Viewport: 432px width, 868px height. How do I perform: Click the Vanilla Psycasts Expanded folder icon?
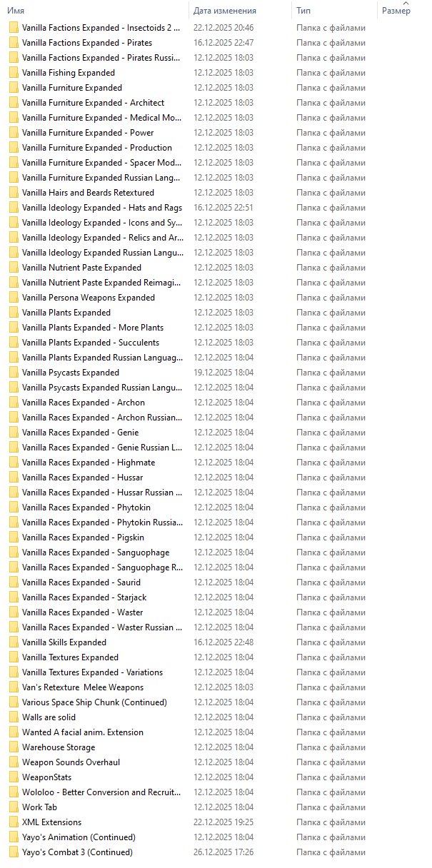[14, 373]
